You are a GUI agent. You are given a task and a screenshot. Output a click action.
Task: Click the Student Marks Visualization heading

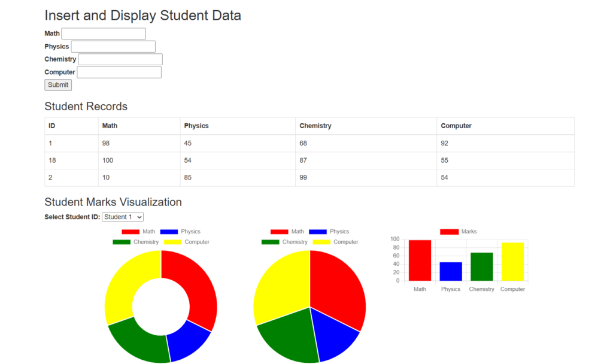[113, 202]
